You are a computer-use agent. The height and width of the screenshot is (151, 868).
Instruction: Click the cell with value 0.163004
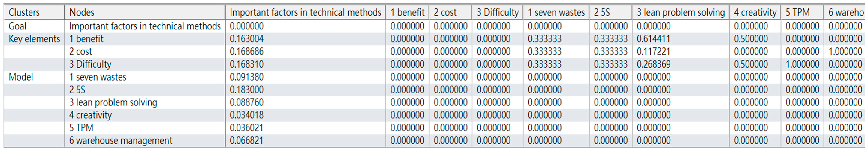(247, 39)
